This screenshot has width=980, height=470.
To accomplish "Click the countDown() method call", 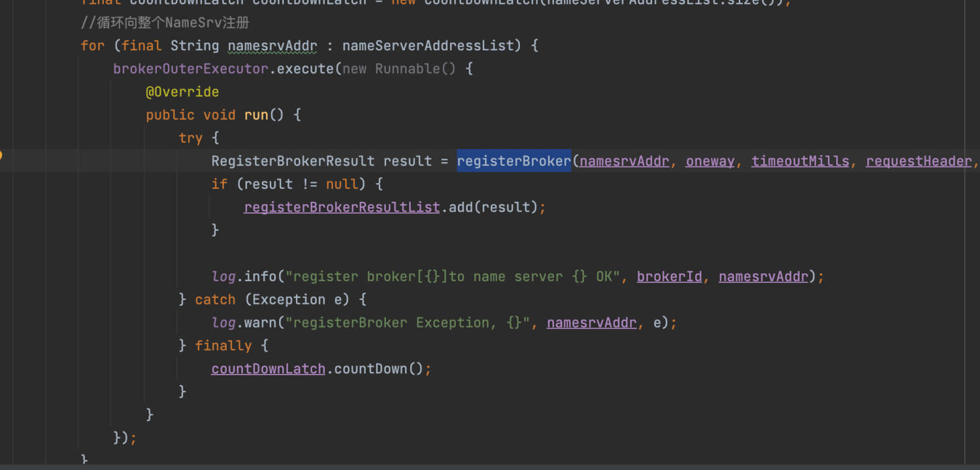I will click(x=379, y=369).
